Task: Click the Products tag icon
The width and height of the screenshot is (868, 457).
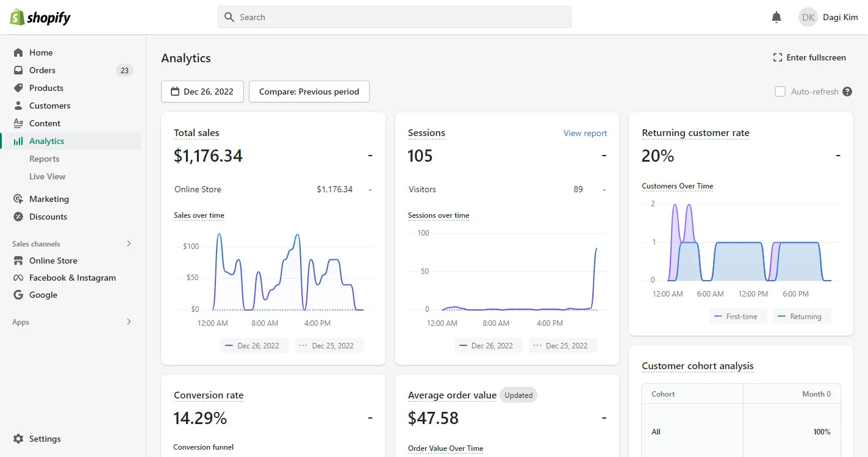Action: click(x=18, y=88)
